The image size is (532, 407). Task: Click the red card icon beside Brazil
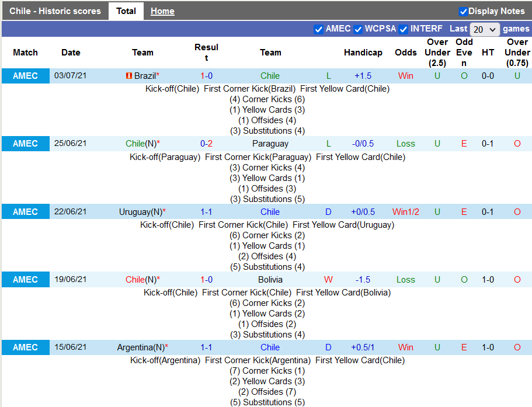(128, 76)
